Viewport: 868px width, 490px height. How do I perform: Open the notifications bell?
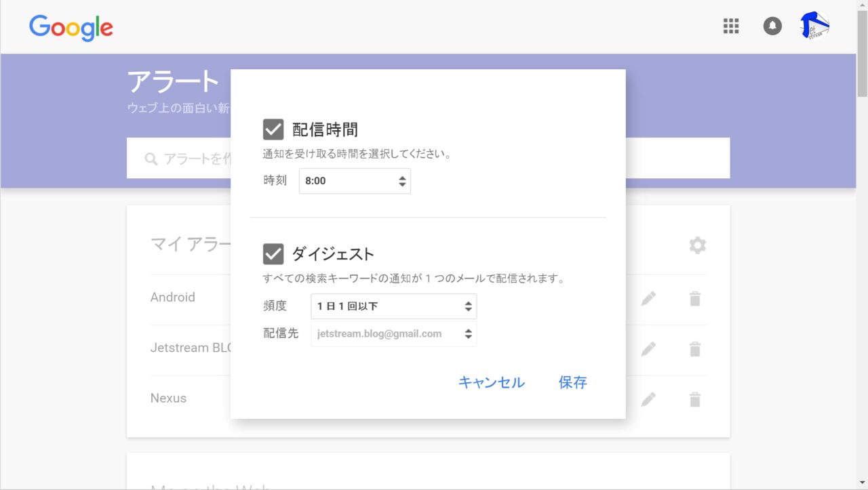[772, 26]
